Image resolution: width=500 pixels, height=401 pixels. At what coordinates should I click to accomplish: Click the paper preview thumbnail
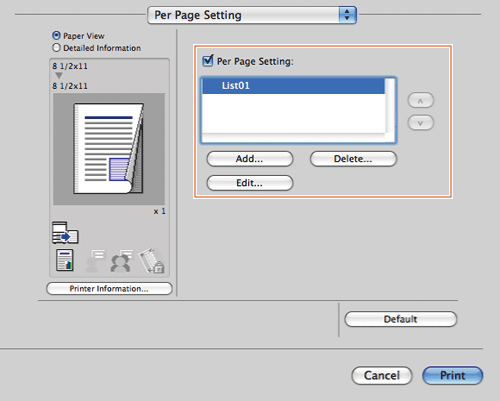[x=109, y=149]
